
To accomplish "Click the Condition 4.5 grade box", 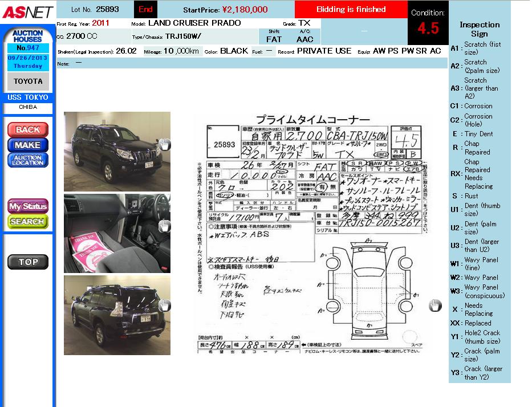I will click(x=428, y=23).
